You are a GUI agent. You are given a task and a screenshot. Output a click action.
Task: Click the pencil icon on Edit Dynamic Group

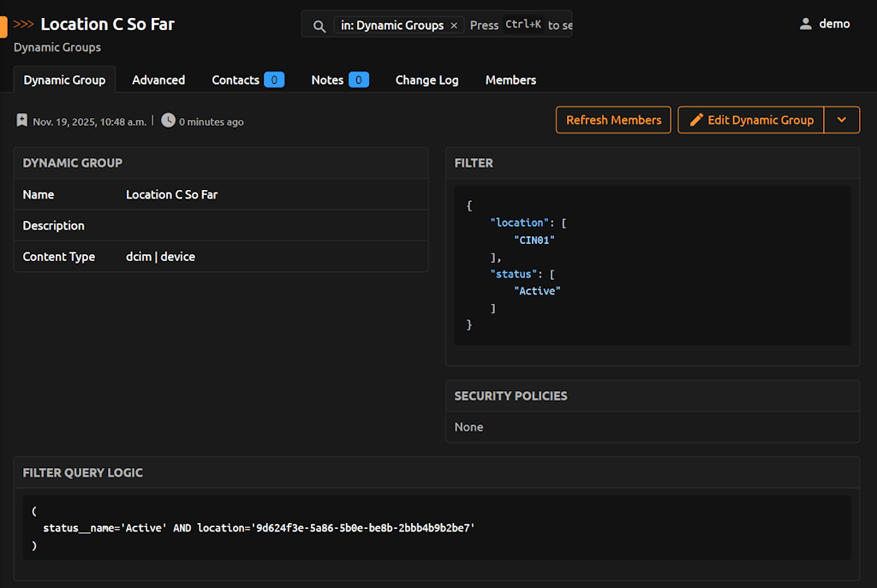(x=696, y=120)
